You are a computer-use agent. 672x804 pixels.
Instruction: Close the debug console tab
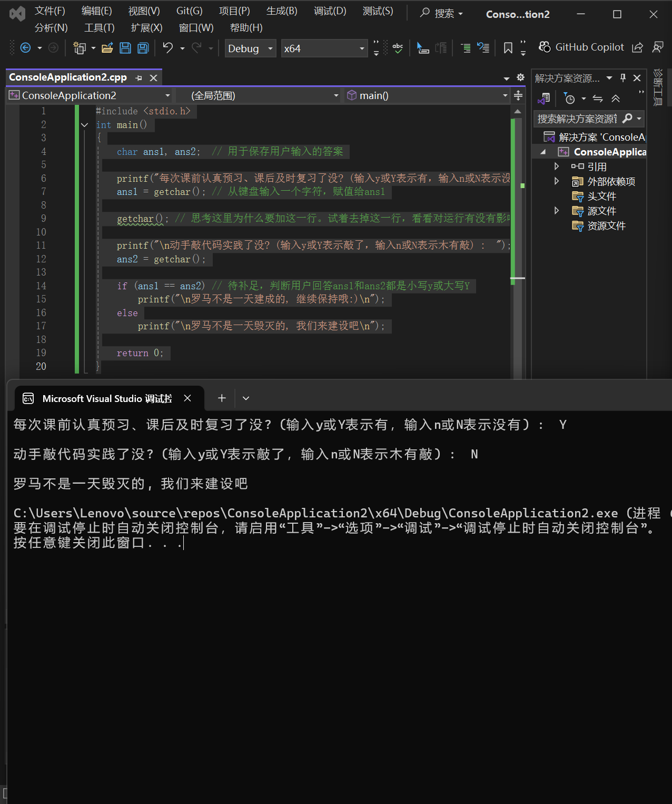point(187,398)
